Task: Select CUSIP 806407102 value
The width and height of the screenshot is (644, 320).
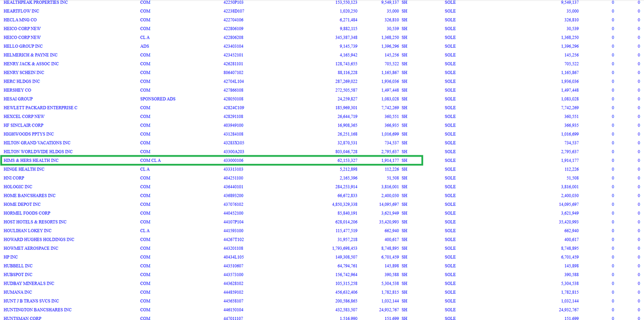Action: 233,72
